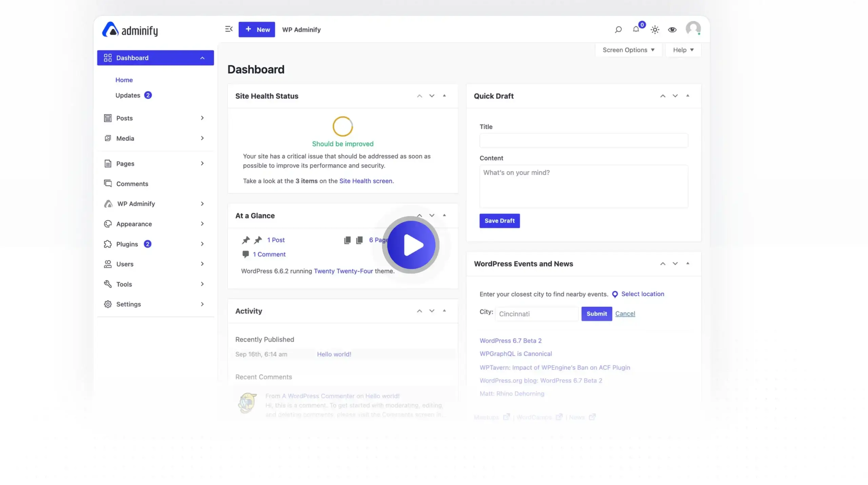Toggle the Screen Options dropdown
868x485 pixels.
[x=628, y=50]
